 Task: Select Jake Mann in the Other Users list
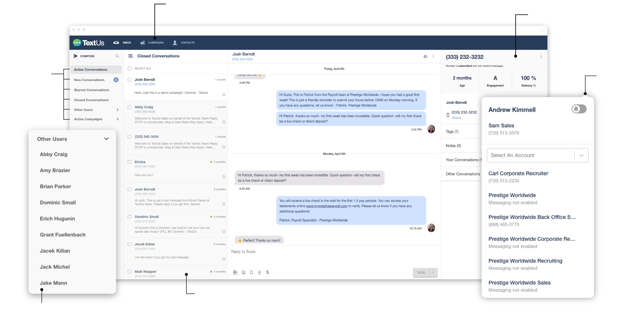[x=53, y=283]
